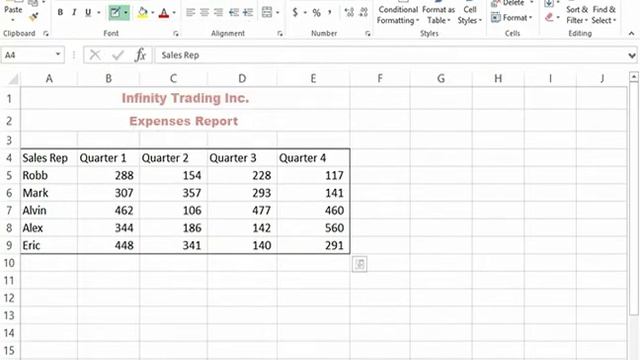Confirm formula bar entry checkmark
This screenshot has width=640, height=360.
(118, 55)
